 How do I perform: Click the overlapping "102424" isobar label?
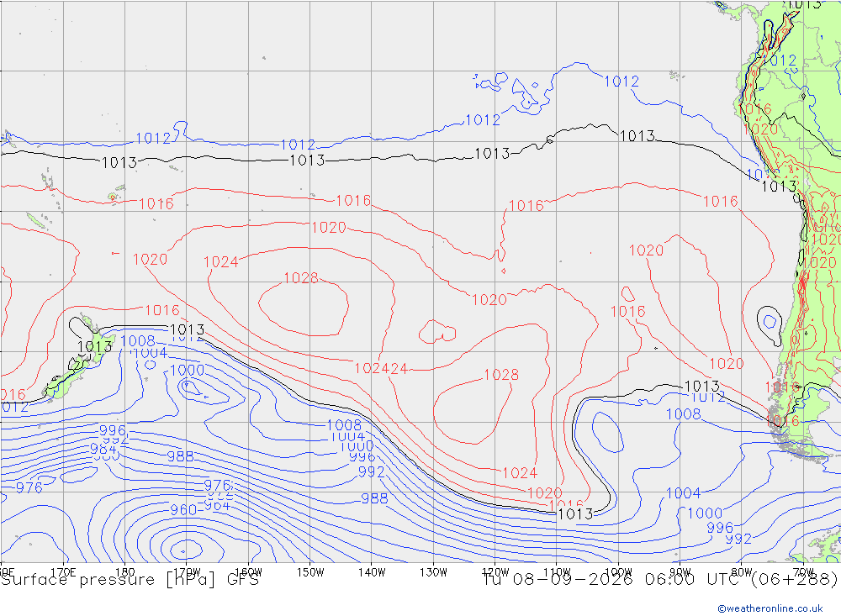pos(381,369)
